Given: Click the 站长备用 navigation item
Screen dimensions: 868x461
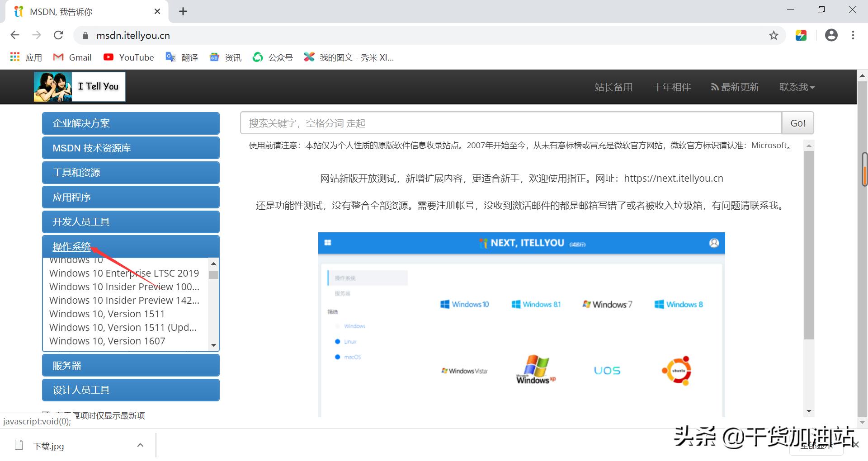Looking at the screenshot, I should [613, 87].
